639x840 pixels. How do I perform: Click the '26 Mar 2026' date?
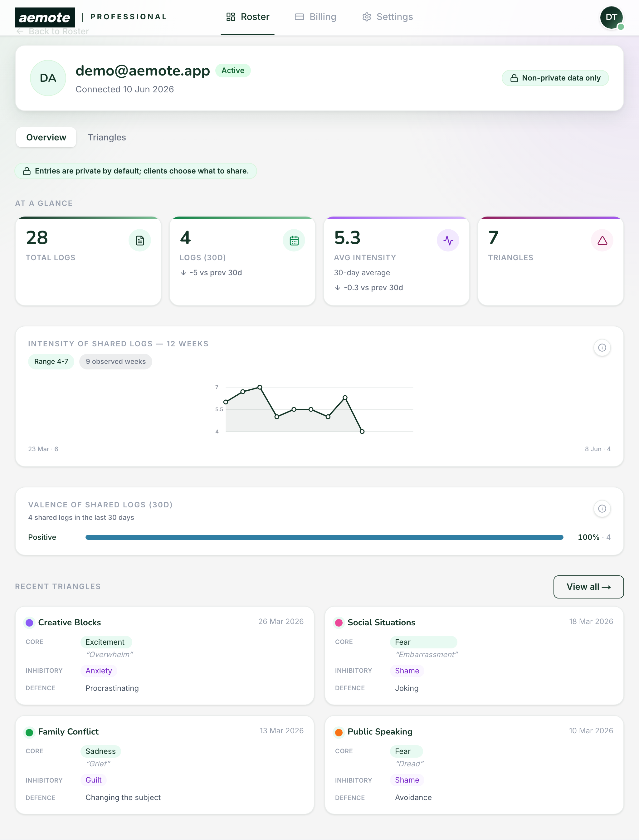tap(281, 621)
